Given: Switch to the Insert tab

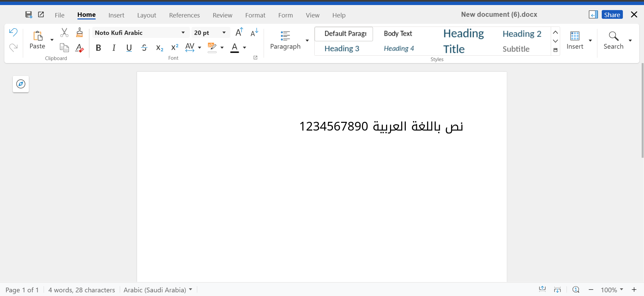Looking at the screenshot, I should pos(116,15).
